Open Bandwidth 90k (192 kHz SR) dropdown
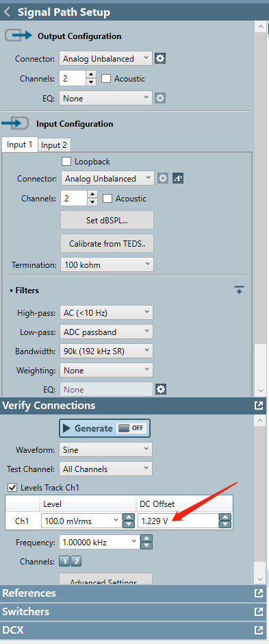This screenshot has width=269, height=644. (106, 351)
